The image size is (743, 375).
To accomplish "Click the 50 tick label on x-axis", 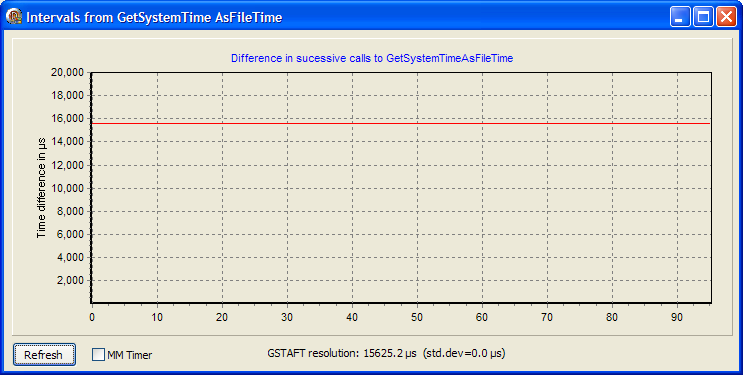I will click(417, 317).
